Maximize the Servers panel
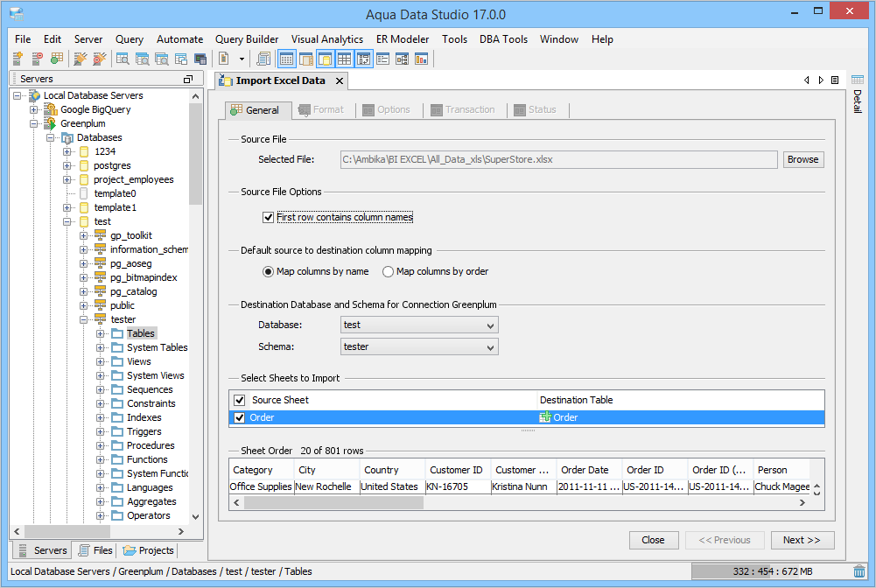Screen dimensions: 876x588 pyautogui.click(x=188, y=80)
